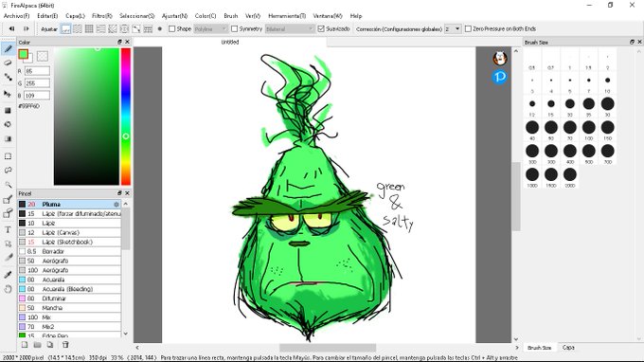The height and width of the screenshot is (362, 644).
Task: Duplicate the selected brush
Action: [x=50, y=345]
